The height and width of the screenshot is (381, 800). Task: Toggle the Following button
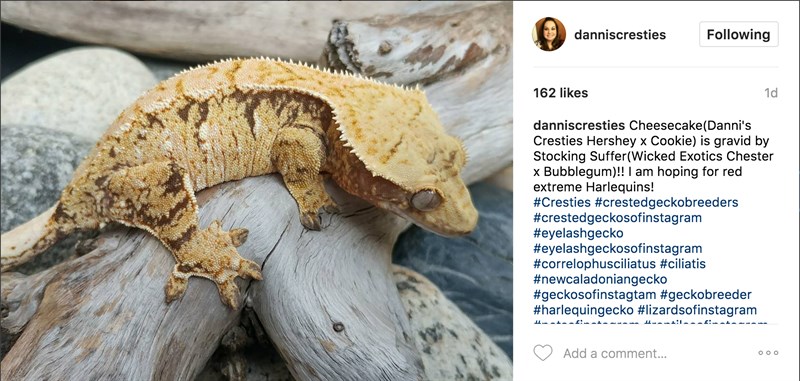[x=738, y=34]
